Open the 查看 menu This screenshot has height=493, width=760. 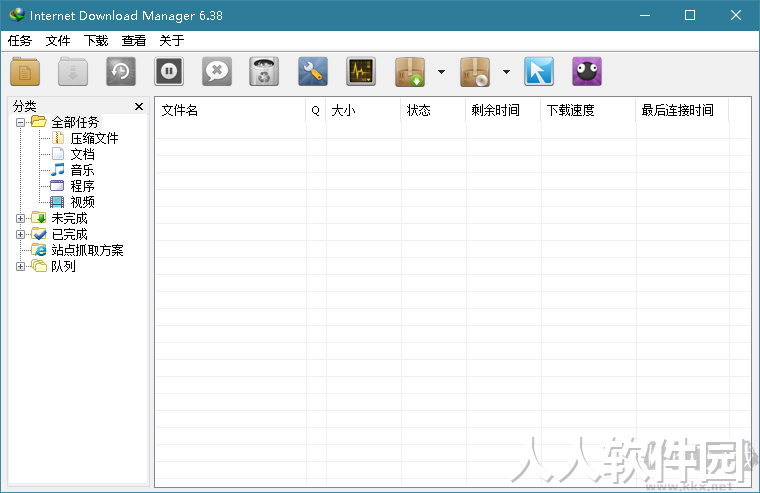click(x=134, y=41)
